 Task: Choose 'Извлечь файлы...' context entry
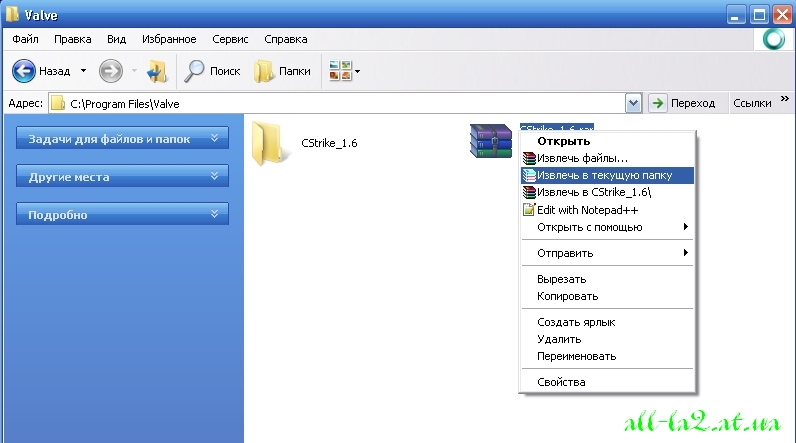pos(607,158)
